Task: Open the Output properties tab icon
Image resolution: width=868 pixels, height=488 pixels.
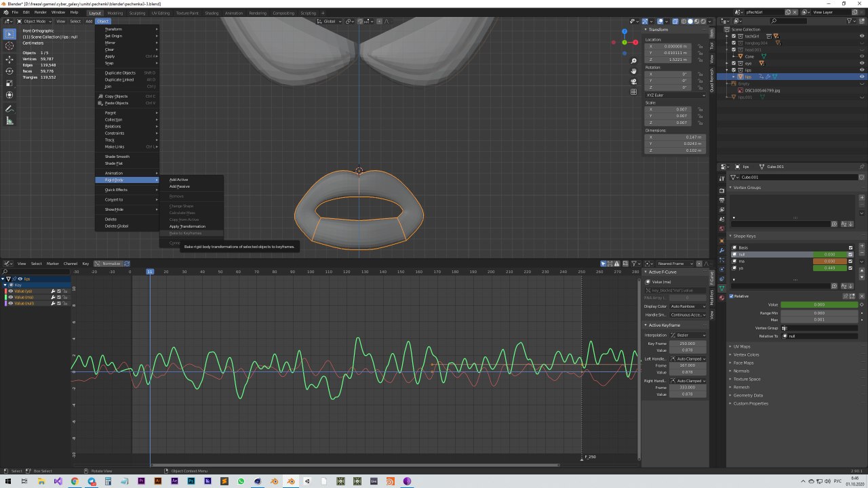Action: [722, 201]
